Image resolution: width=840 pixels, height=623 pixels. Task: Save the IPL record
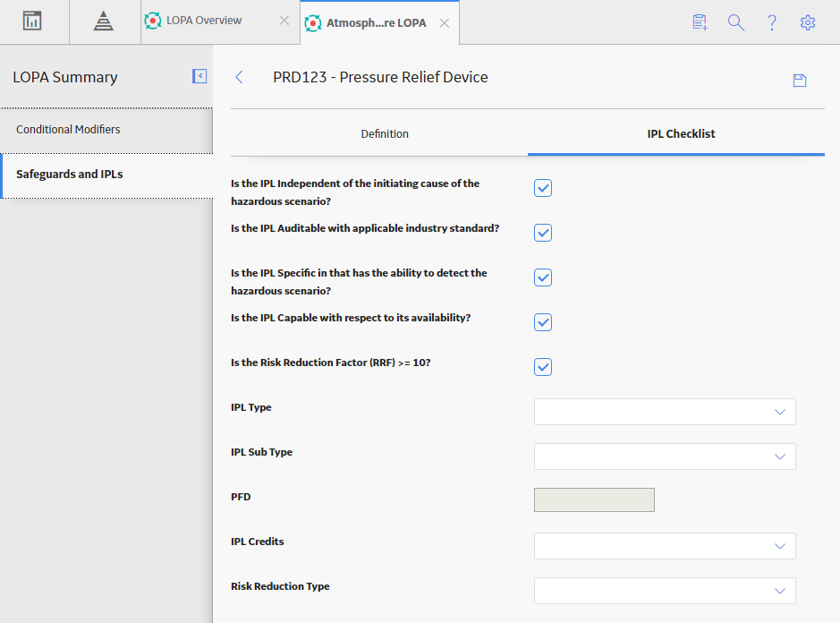(799, 81)
